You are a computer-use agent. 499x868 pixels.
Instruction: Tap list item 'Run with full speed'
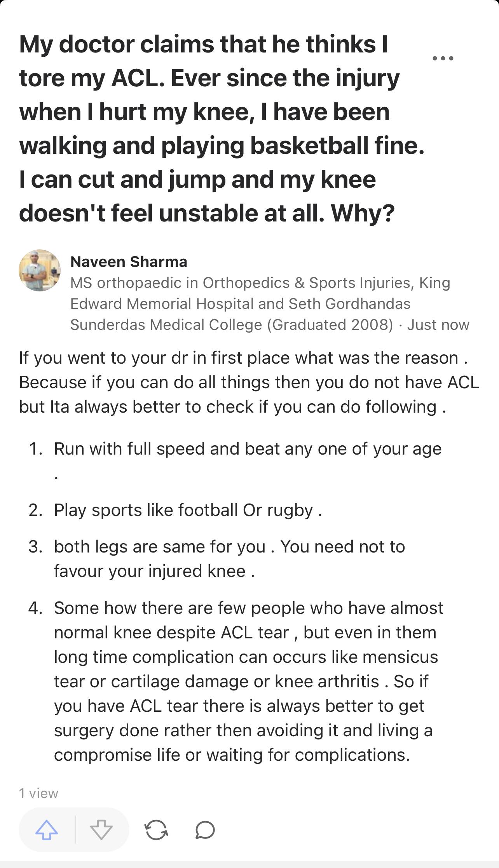tap(248, 449)
